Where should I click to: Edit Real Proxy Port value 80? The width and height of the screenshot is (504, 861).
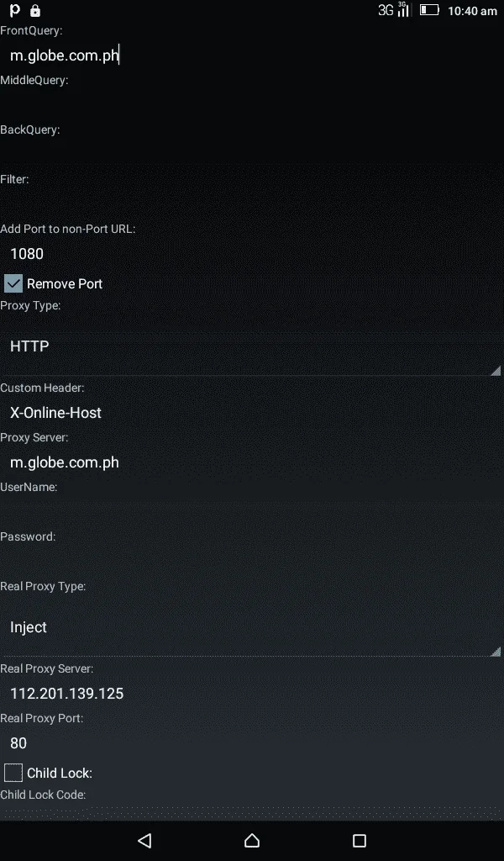(252, 743)
